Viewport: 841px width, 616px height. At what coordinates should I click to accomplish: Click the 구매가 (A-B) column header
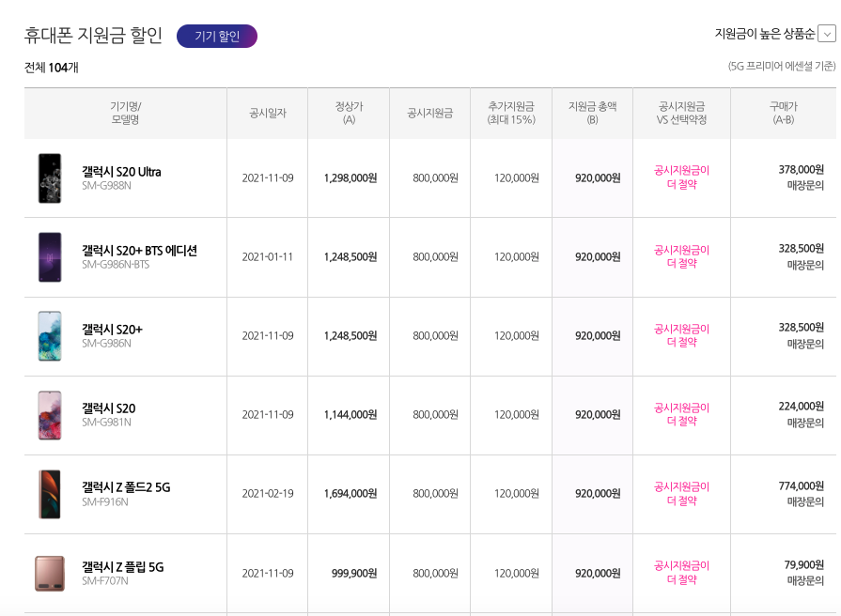(784, 113)
